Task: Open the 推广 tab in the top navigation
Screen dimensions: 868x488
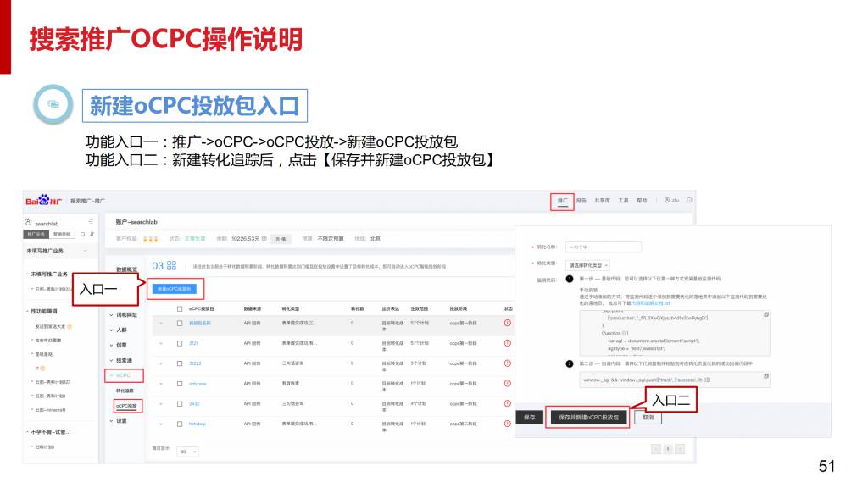Action: [562, 202]
